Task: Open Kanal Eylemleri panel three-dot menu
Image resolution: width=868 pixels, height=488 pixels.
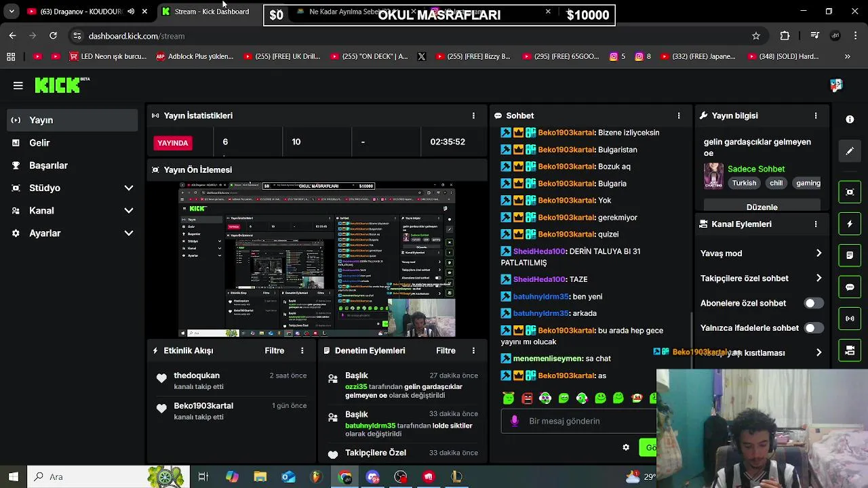Action: pos(816,224)
